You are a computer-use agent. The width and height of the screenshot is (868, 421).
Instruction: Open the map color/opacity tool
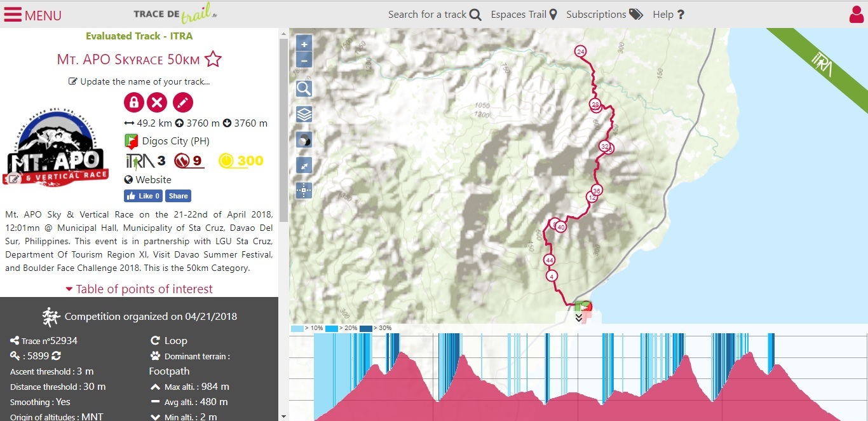click(x=304, y=141)
